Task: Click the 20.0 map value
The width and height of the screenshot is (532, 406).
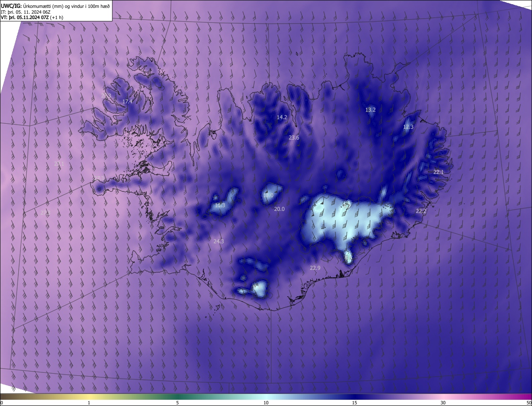Action: tap(279, 209)
